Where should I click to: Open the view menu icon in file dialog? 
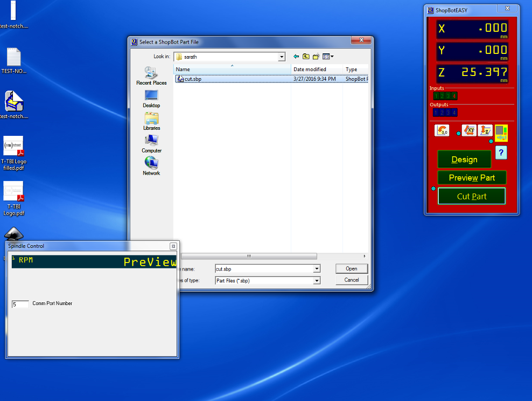[328, 57]
